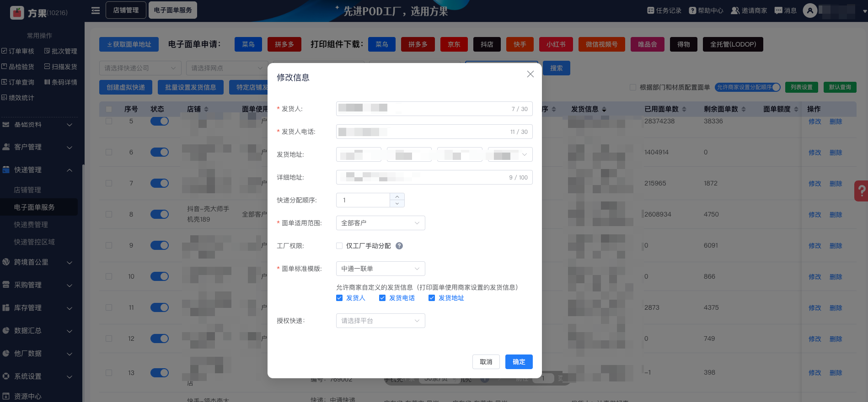The image size is (868, 402).
Task: Open 店铺管理 in the sidebar
Action: (27, 190)
